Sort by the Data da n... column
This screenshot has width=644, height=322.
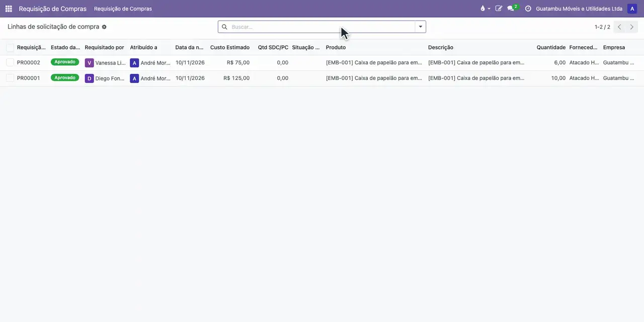[189, 47]
